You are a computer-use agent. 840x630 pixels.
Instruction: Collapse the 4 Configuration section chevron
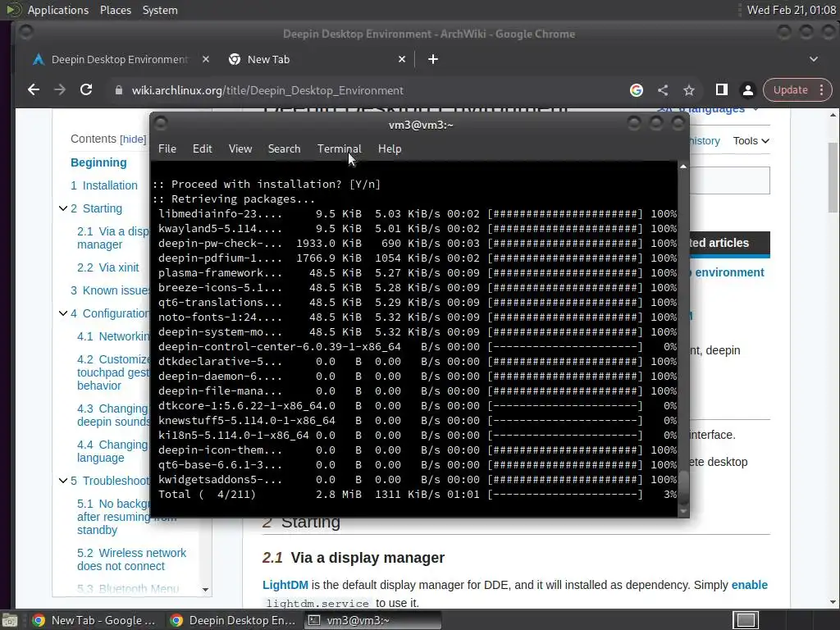pos(62,313)
